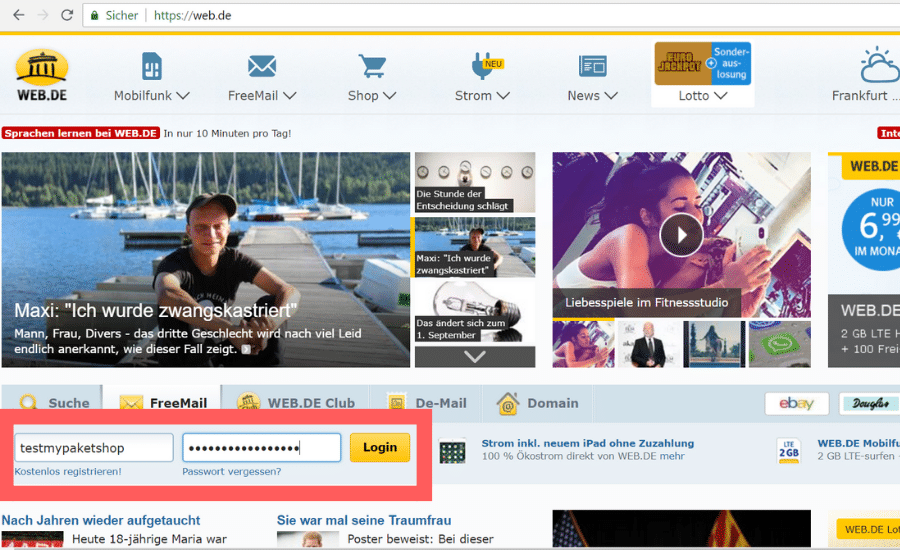
Task: Play the Liebesspiele im Fitnessstudio video
Action: (681, 235)
